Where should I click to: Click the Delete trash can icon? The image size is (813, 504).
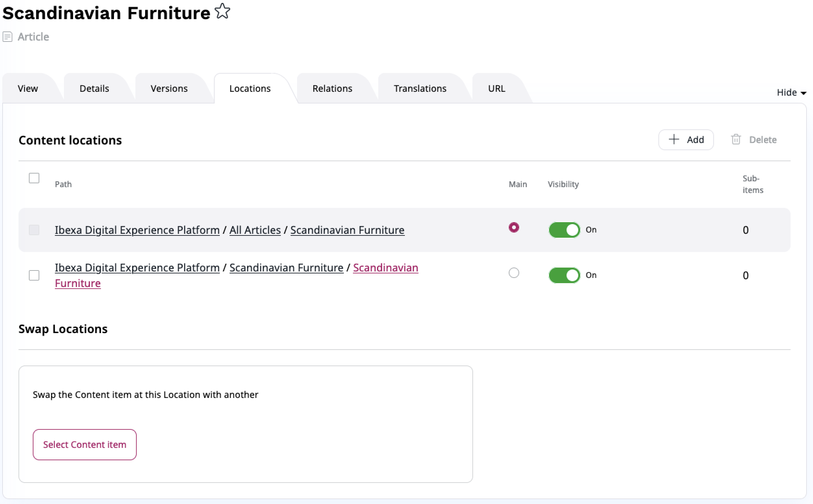[x=736, y=139]
